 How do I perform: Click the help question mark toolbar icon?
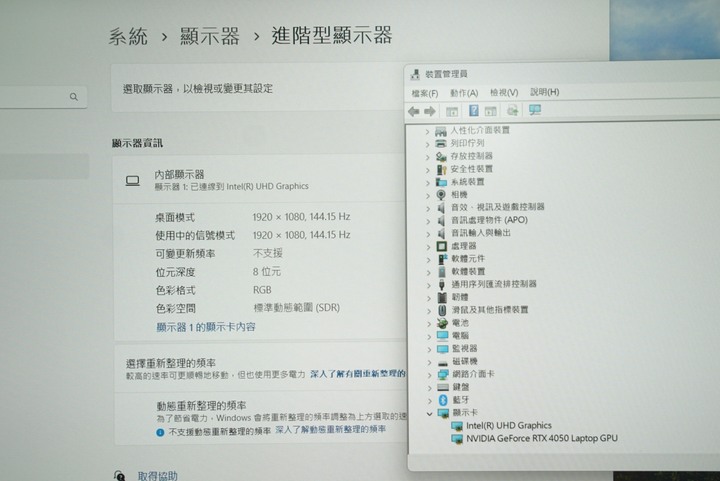473,111
